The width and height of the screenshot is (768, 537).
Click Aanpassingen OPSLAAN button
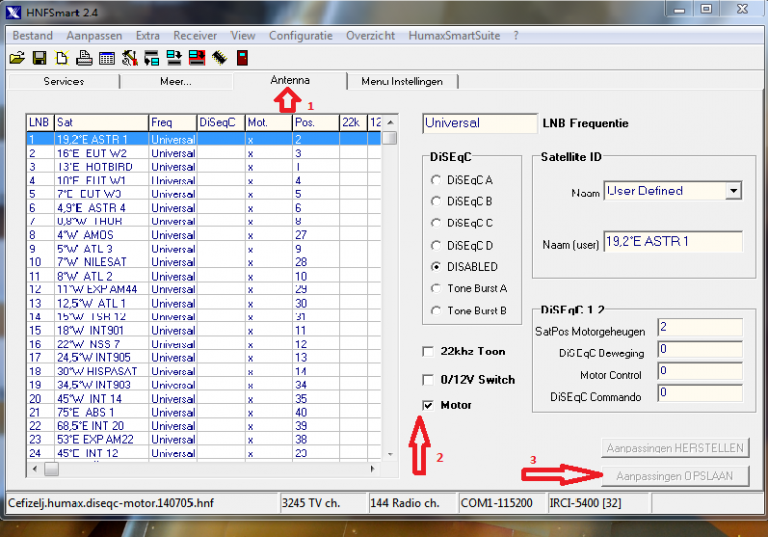pyautogui.click(x=675, y=476)
